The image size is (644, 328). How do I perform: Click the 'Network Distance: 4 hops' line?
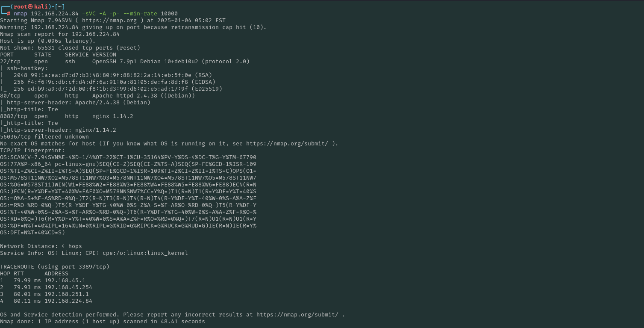[41, 246]
